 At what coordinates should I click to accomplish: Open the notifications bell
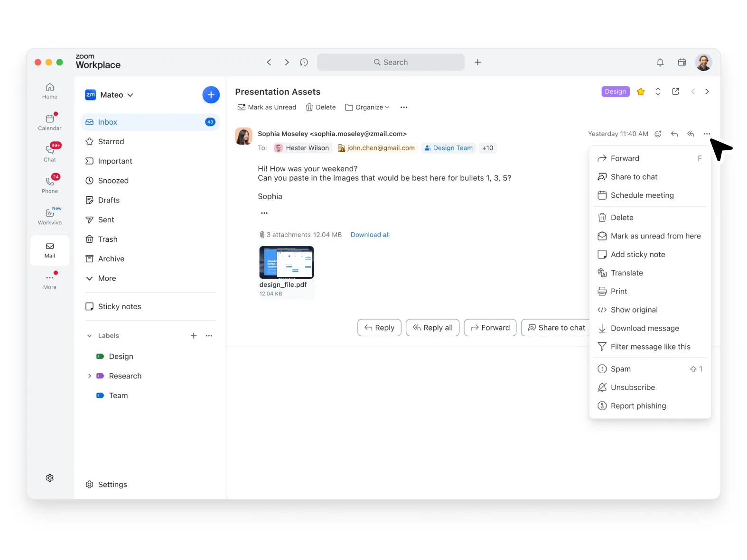[660, 62]
